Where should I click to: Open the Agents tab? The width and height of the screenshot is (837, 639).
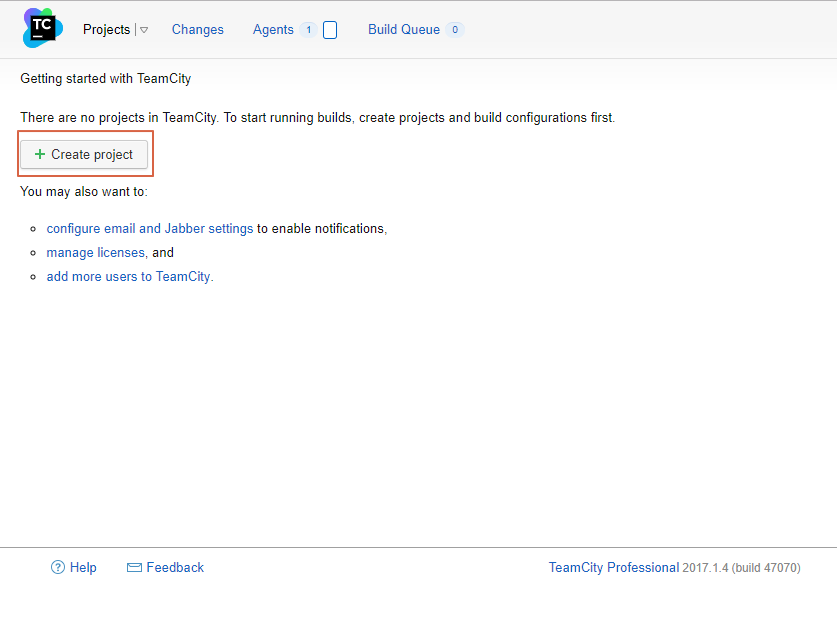[x=273, y=29]
